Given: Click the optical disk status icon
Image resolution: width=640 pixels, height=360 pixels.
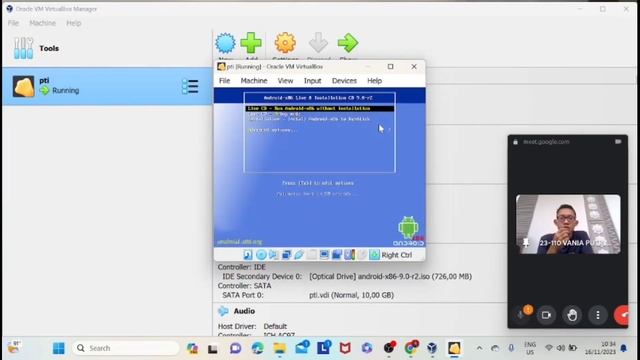Looking at the screenshot, I should (261, 255).
